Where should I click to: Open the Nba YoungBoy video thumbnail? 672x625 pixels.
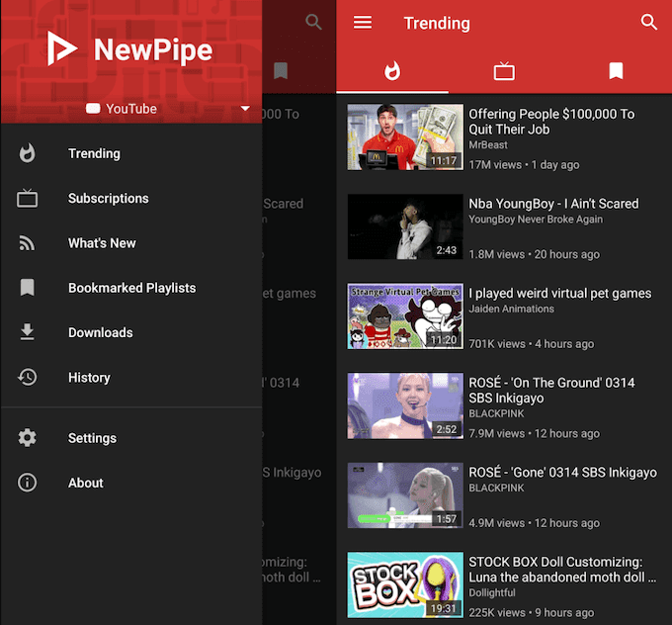[405, 226]
